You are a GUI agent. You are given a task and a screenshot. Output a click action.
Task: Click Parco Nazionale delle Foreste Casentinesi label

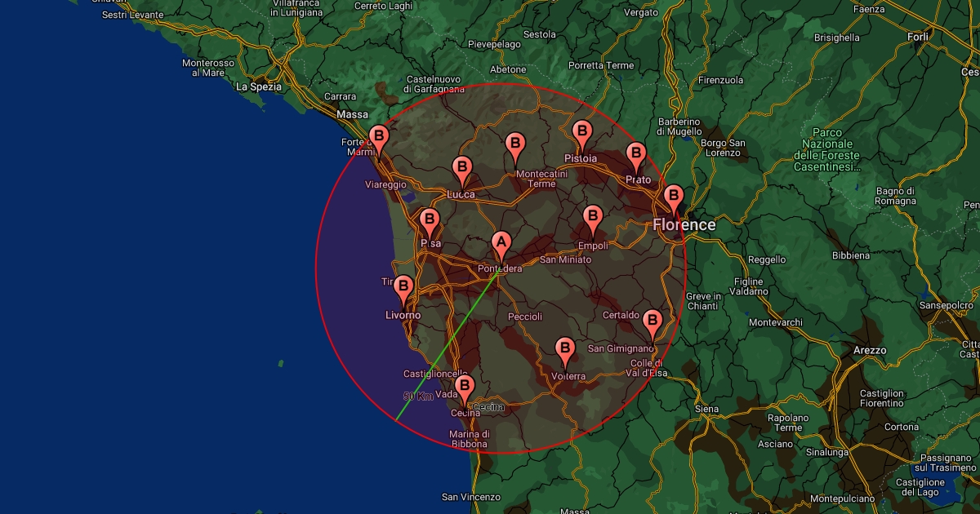tap(826, 149)
